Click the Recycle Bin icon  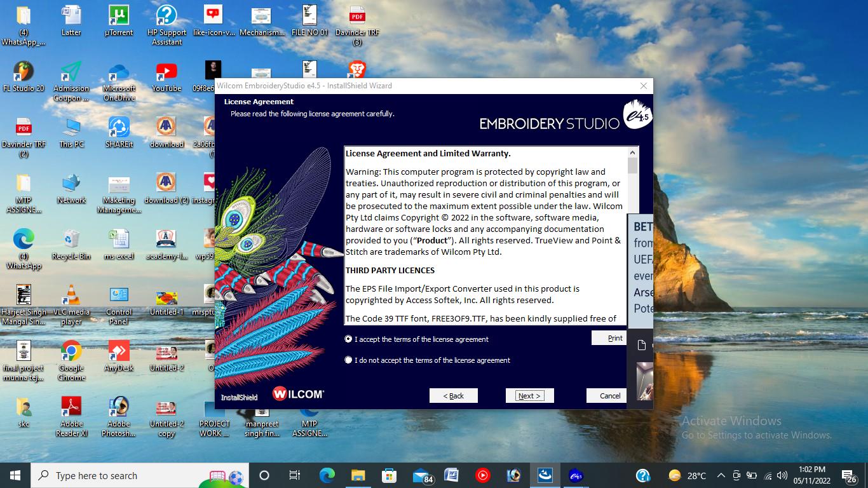(x=71, y=240)
